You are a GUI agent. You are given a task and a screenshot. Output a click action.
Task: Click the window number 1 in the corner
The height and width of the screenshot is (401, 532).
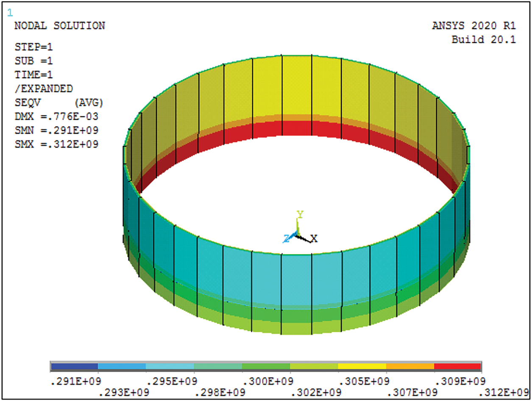[10, 13]
